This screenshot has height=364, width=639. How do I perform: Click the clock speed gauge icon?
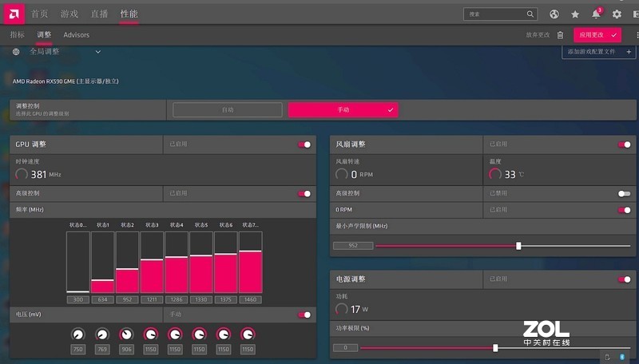point(22,174)
